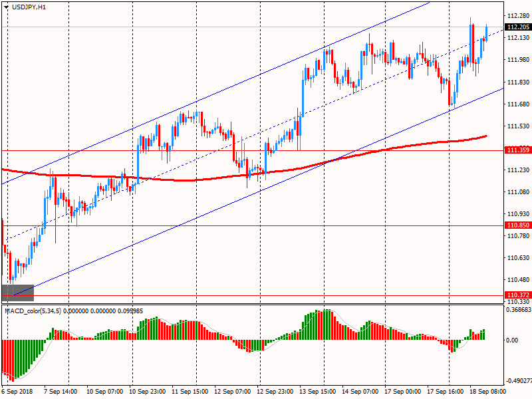This screenshot has width=532, height=399.
Task: Click price scale value 111.530
Action: 519,126
